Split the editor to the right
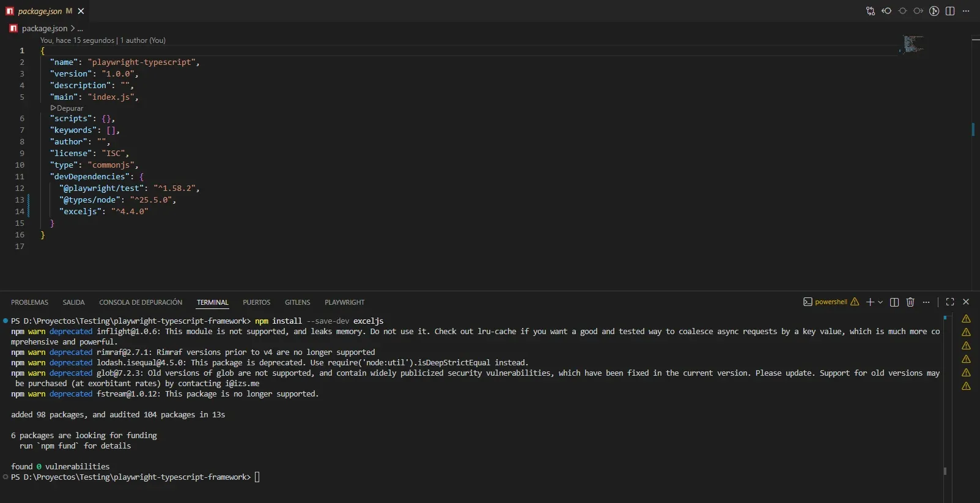 (x=950, y=11)
